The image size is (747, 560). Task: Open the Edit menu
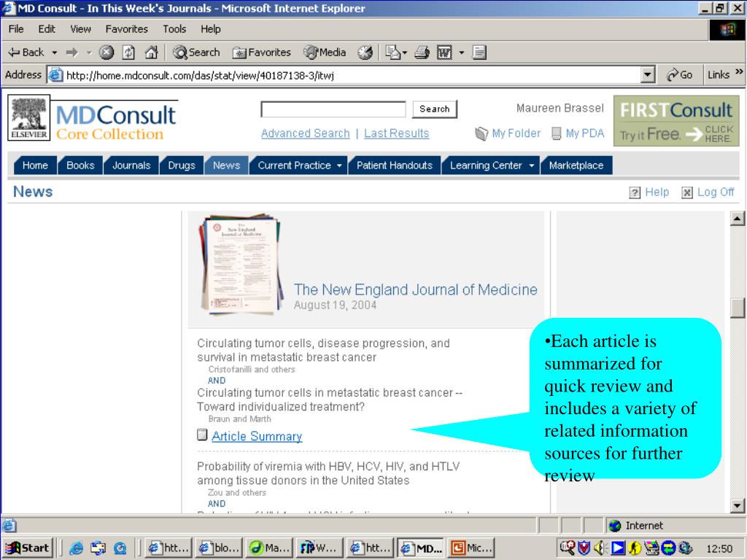coord(47,29)
